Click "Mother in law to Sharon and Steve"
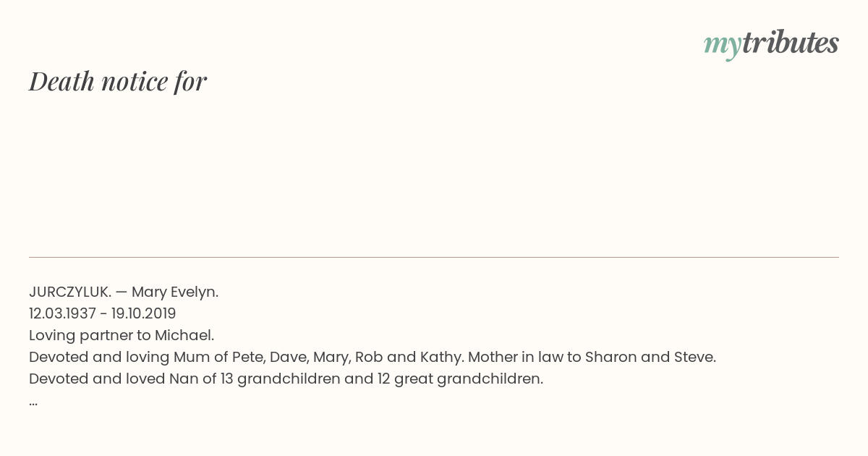 coord(592,357)
